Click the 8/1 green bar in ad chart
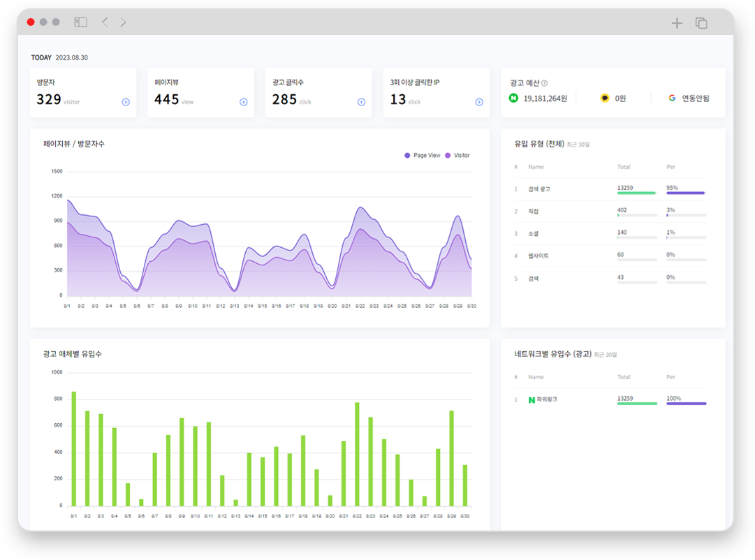Image resolution: width=755 pixels, height=560 pixels. pos(74,449)
